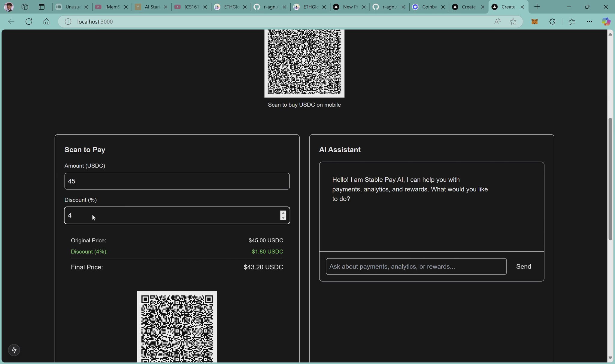Restore down the browser window
Screen dimensions: 615x364
point(587,7)
